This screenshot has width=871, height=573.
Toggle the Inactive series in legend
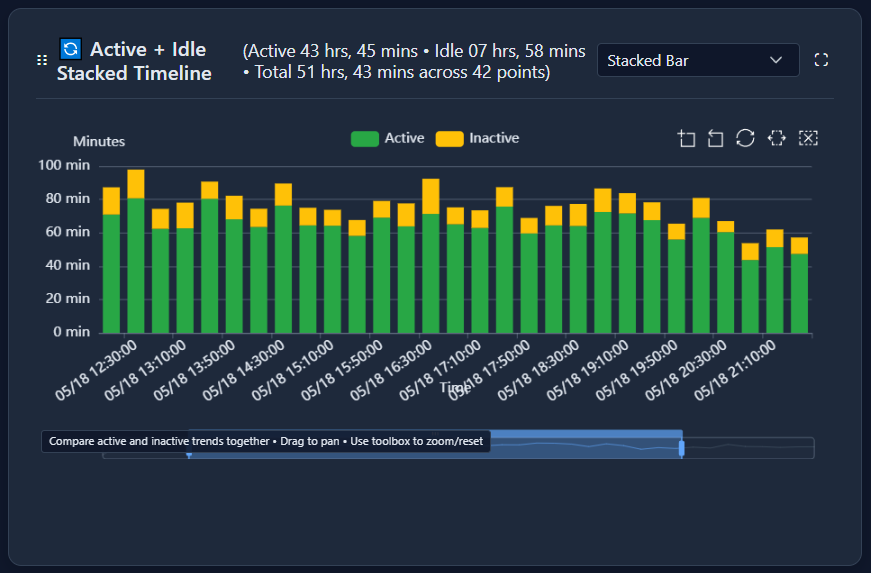click(478, 138)
